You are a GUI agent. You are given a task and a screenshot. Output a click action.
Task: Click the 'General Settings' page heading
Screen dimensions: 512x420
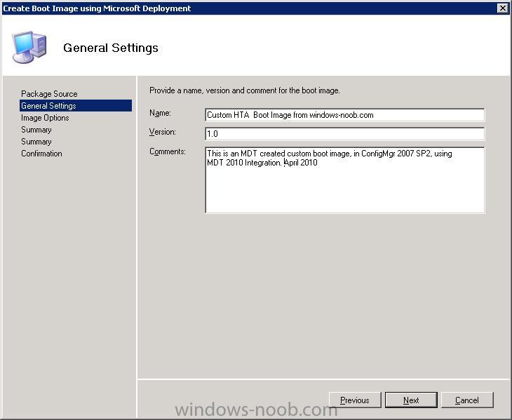pyautogui.click(x=111, y=48)
